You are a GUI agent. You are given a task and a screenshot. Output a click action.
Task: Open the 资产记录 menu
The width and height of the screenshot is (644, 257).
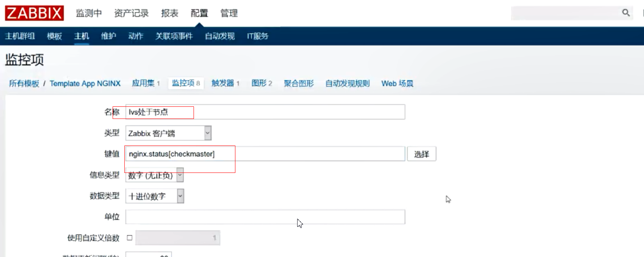[x=131, y=13]
